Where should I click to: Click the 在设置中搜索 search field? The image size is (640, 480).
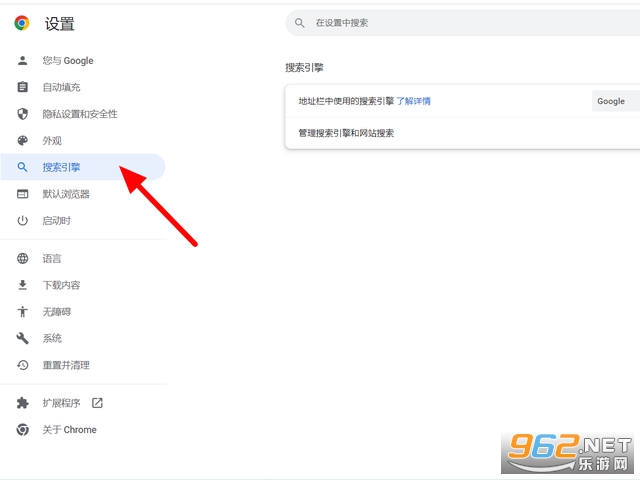coord(460,22)
